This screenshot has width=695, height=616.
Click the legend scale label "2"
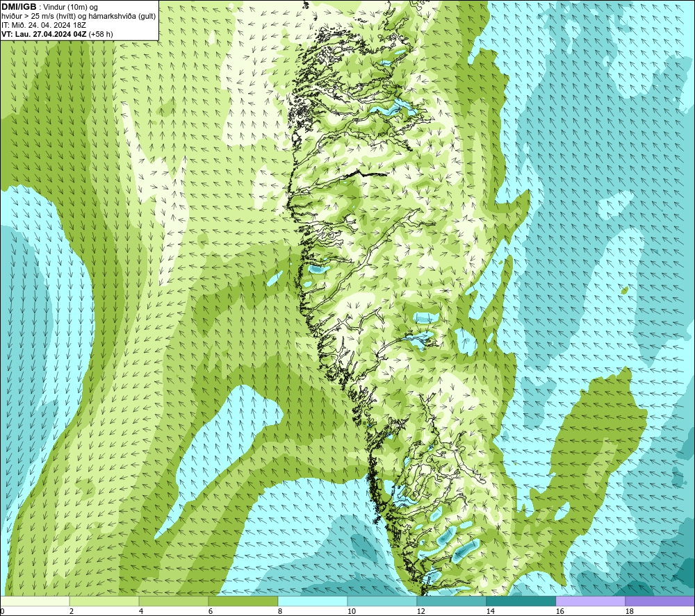[x=72, y=611]
